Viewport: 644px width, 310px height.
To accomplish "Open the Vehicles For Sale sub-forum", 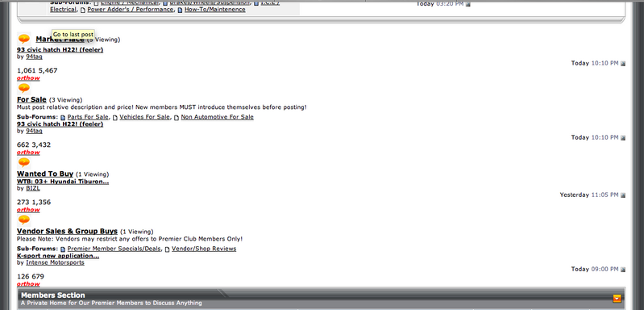I will [144, 117].
